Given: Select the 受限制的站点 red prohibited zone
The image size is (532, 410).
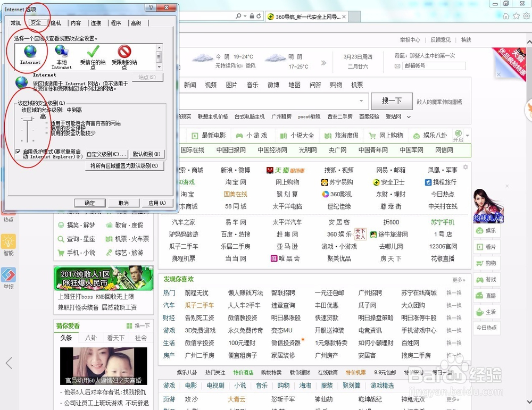Looking at the screenshot, I should 124,52.
